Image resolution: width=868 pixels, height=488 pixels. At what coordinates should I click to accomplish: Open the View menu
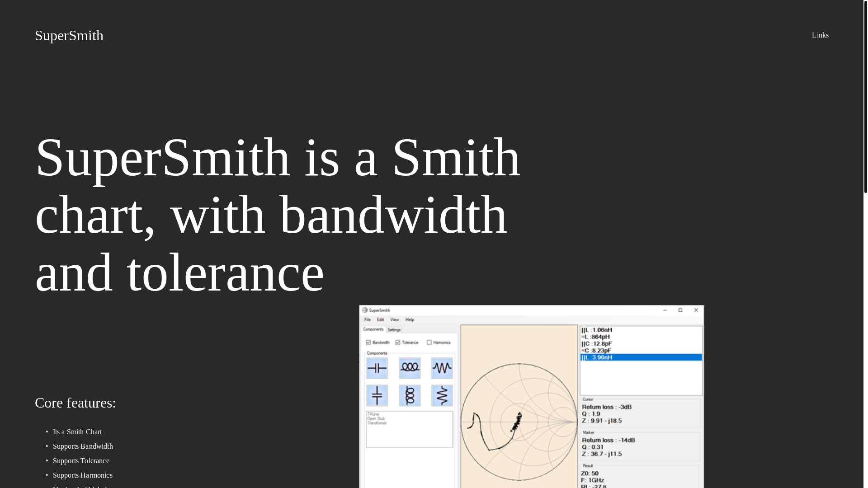coord(395,319)
